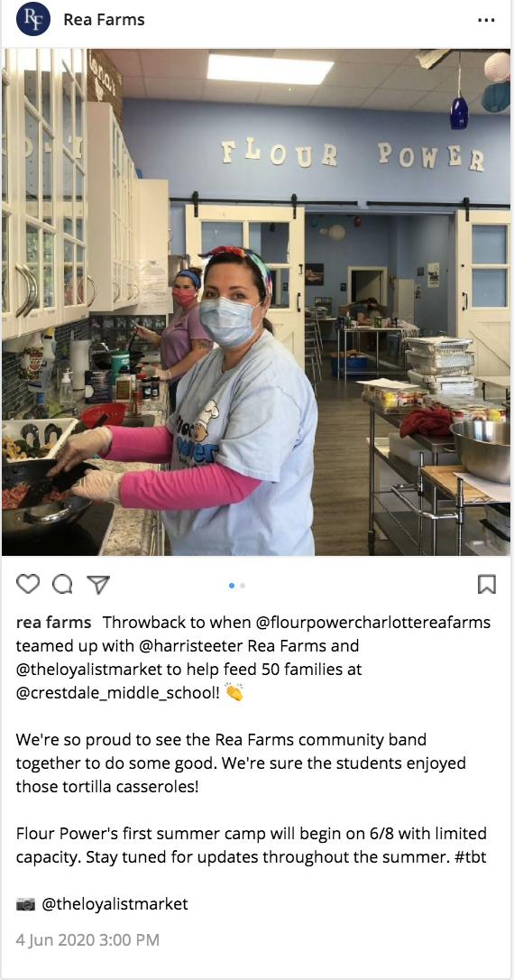Like the post with the heart icon
This screenshot has width=514, height=980.
pyautogui.click(x=27, y=584)
